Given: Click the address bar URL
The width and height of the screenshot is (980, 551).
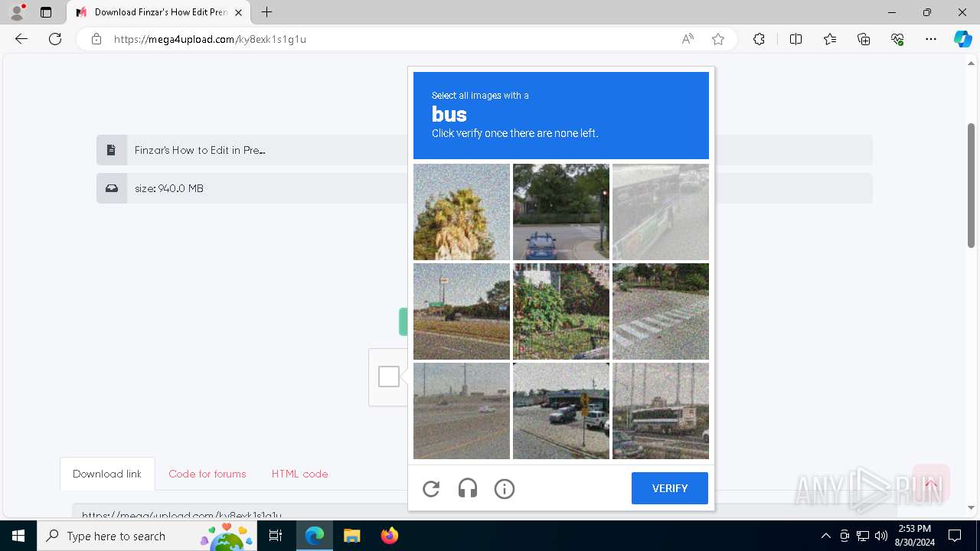Looking at the screenshot, I should point(210,39).
